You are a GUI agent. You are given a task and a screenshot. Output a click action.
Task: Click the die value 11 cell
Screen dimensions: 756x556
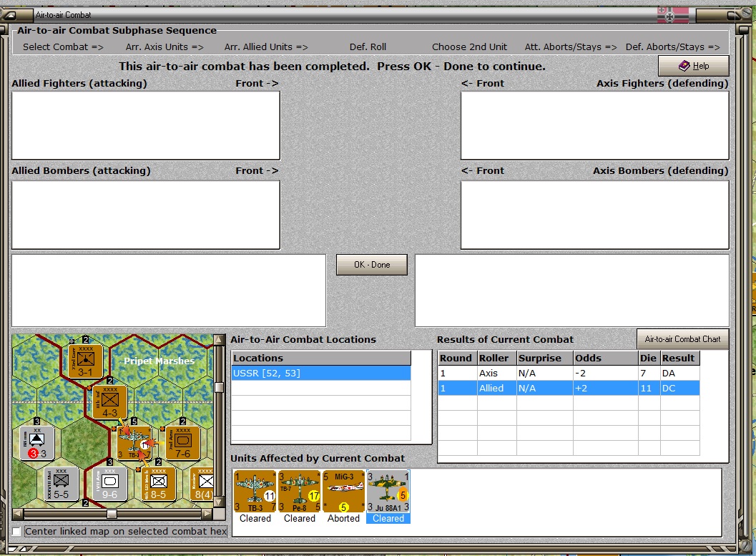[x=649, y=388]
